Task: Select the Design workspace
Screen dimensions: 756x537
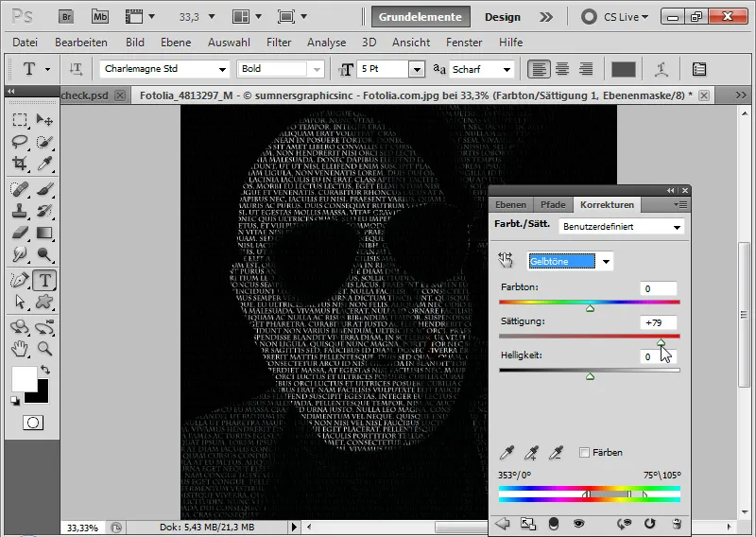Action: (x=503, y=17)
